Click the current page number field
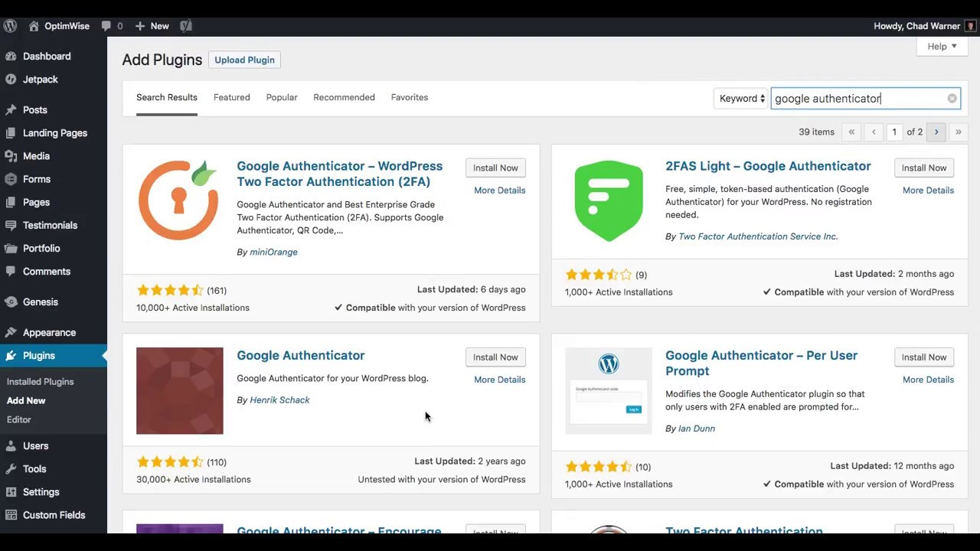 pyautogui.click(x=893, y=132)
